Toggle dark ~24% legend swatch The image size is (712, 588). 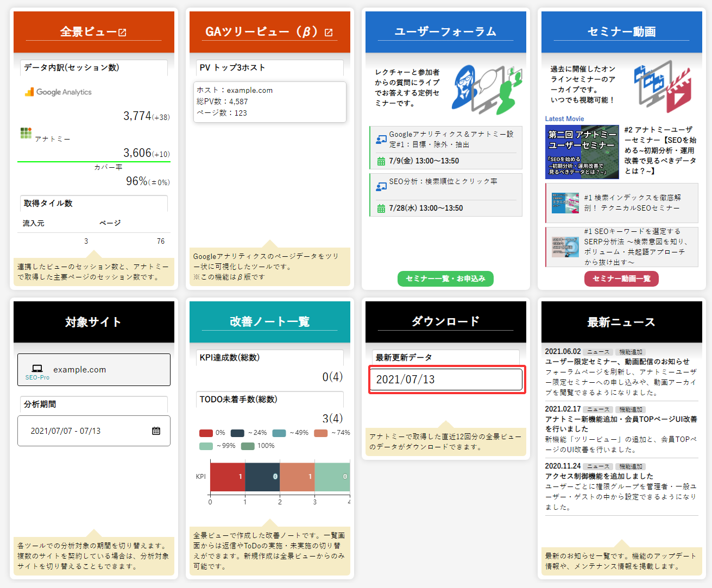click(x=237, y=433)
